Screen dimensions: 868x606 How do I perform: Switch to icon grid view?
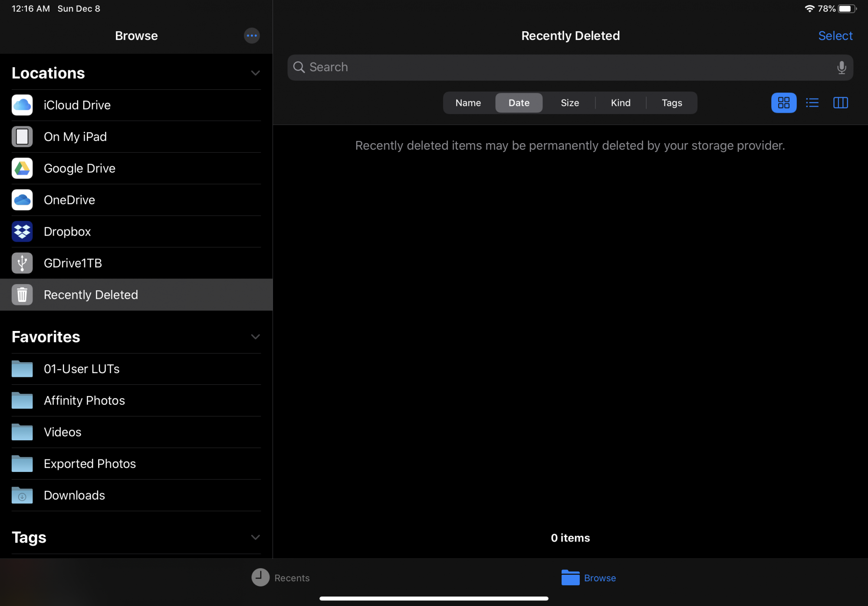[x=783, y=103]
